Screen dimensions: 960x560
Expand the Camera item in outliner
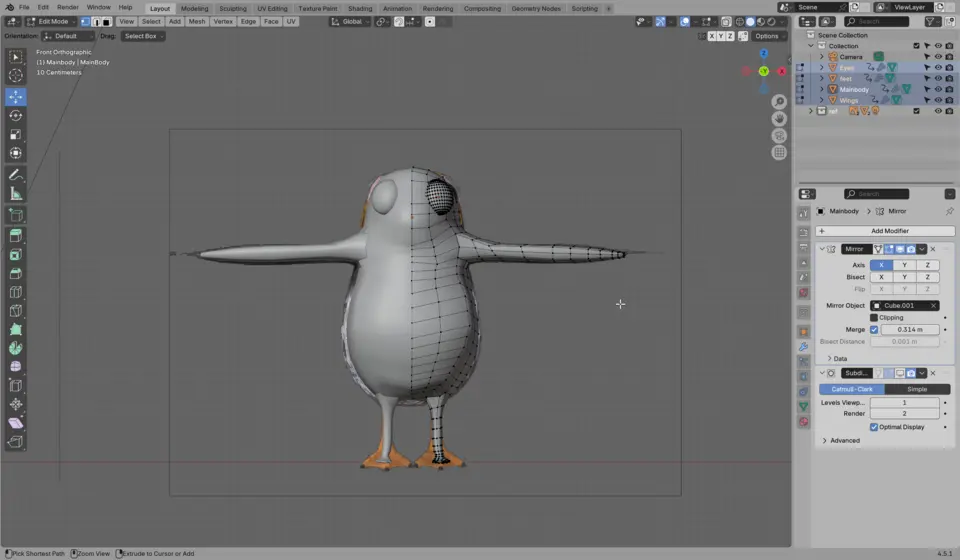[x=822, y=57]
